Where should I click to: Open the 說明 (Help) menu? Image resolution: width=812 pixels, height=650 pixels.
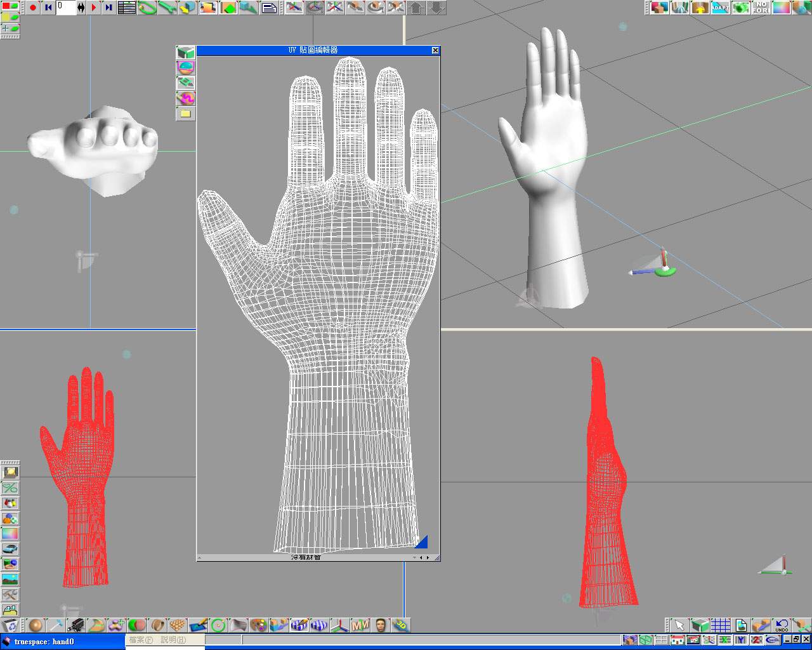[173, 640]
